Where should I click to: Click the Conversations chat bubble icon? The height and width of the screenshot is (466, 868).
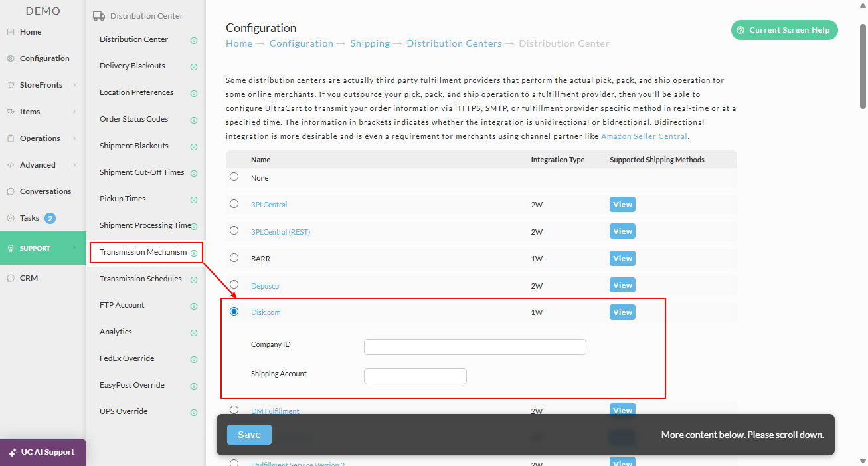click(x=11, y=191)
